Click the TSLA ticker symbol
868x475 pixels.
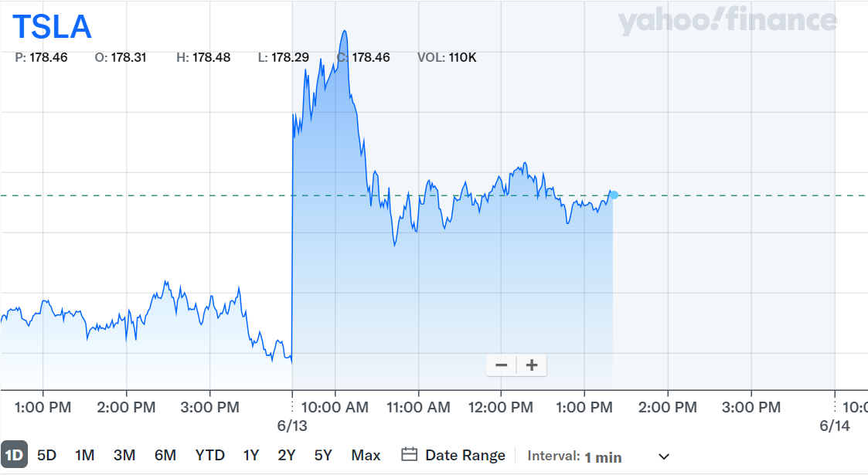pyautogui.click(x=52, y=27)
